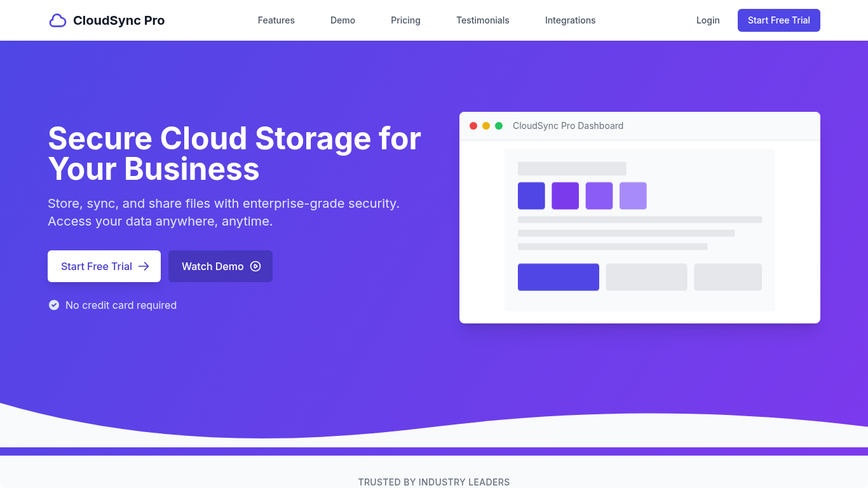Select the medium purple third square in mockup

point(599,196)
